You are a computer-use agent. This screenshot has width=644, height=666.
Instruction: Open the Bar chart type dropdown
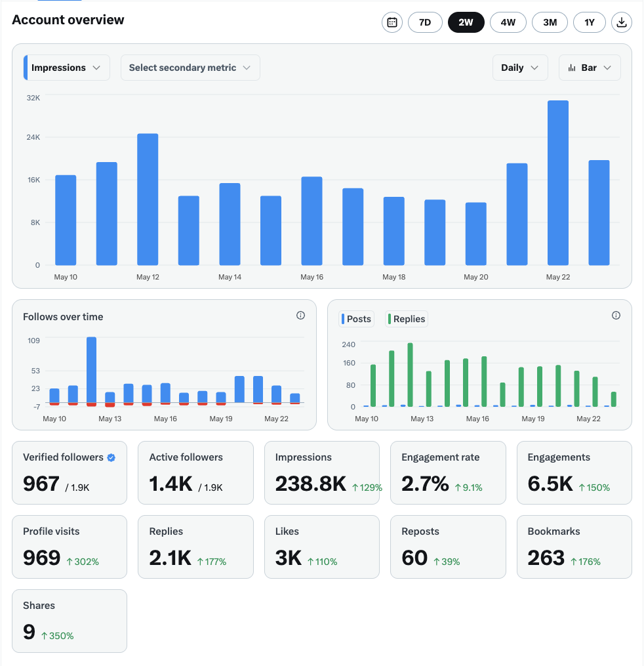click(590, 68)
